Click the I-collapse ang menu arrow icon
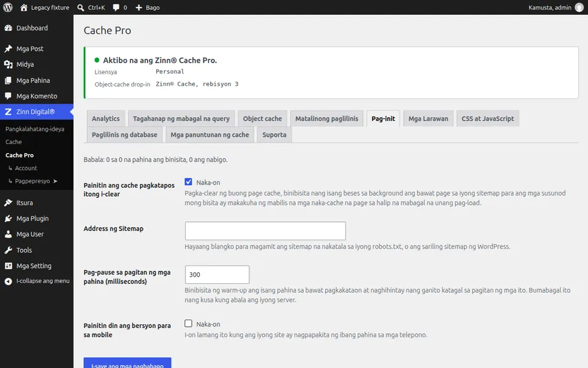Image resolution: width=588 pixels, height=368 pixels. [8, 282]
